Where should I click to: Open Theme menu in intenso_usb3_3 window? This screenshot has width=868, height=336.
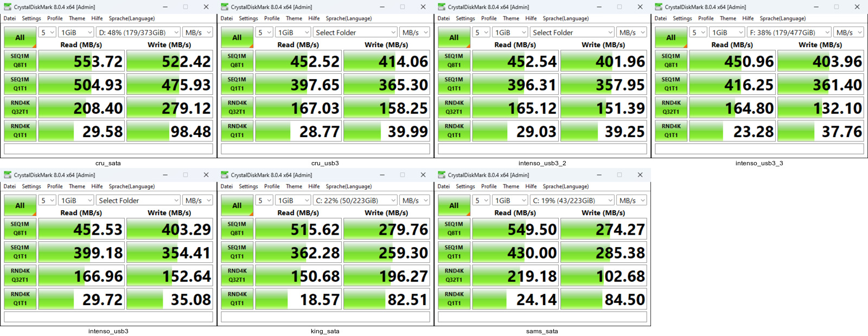pyautogui.click(x=728, y=18)
